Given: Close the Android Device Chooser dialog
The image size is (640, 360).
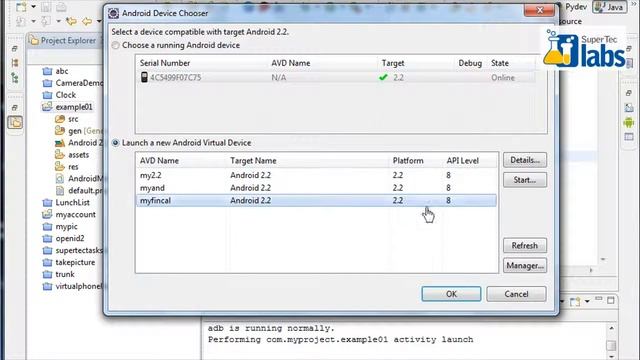Looking at the screenshot, I should tap(539, 10).
